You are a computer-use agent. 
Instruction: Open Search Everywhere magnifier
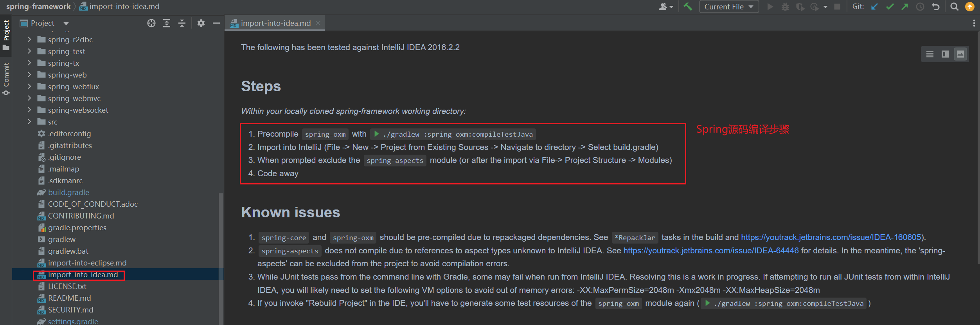click(x=955, y=7)
